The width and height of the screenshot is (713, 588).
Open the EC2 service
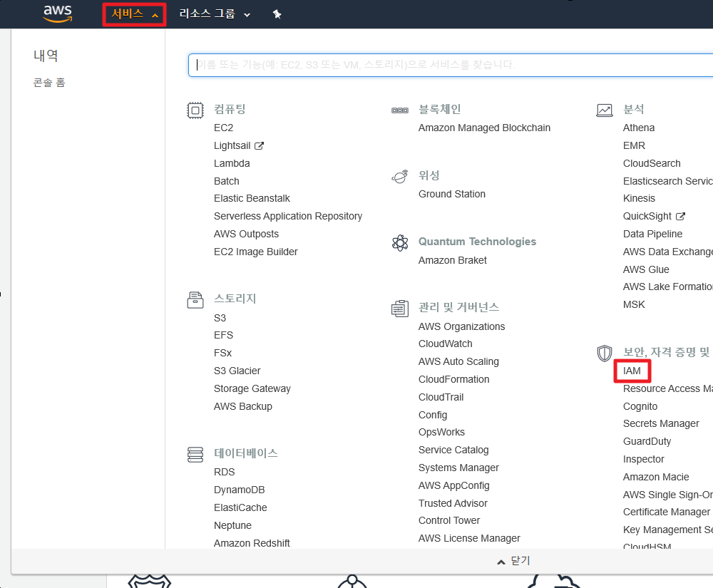[x=223, y=128]
